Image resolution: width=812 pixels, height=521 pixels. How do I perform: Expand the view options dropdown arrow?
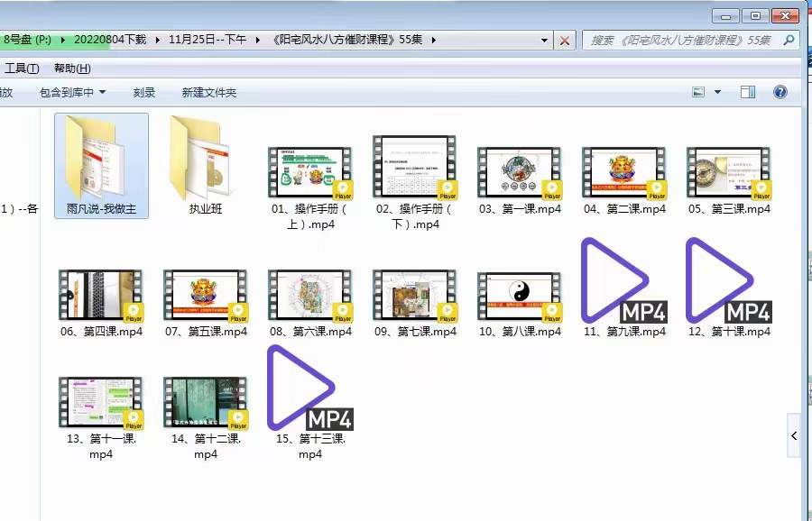point(720,91)
